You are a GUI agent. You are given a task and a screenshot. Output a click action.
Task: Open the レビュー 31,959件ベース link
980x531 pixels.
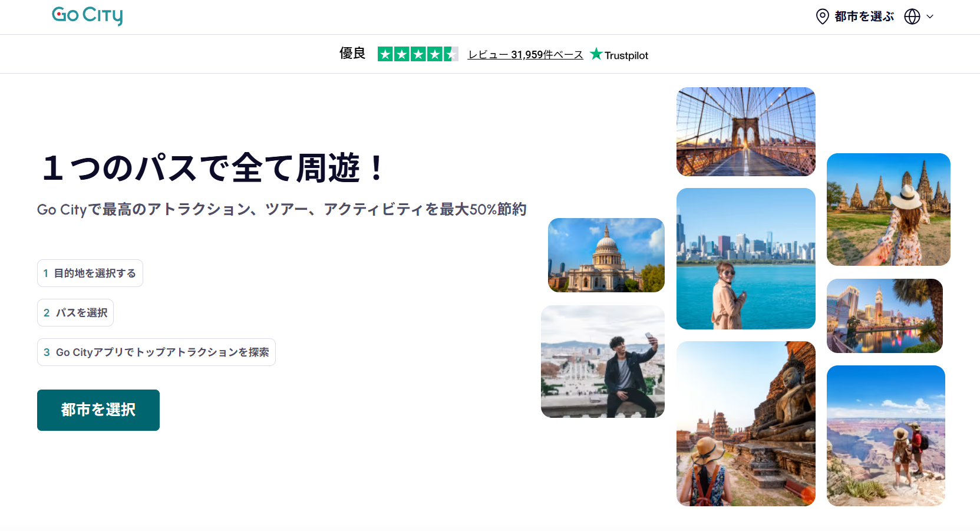(x=525, y=55)
